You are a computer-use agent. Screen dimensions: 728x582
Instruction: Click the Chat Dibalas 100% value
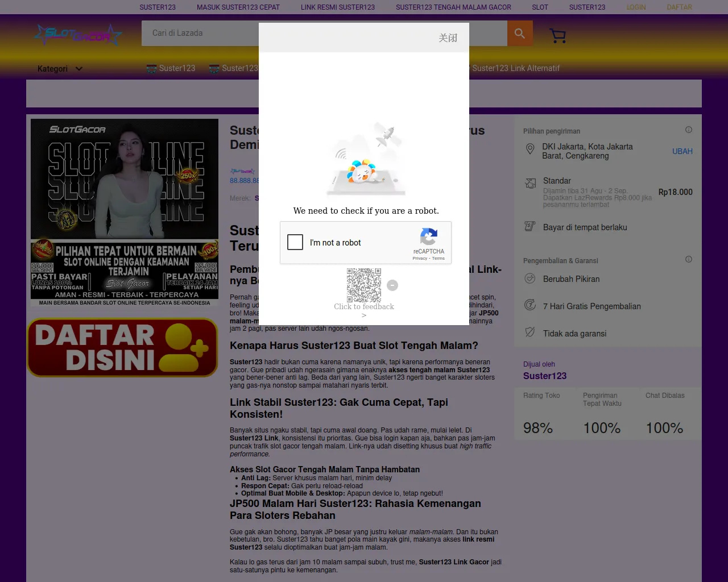tap(664, 428)
